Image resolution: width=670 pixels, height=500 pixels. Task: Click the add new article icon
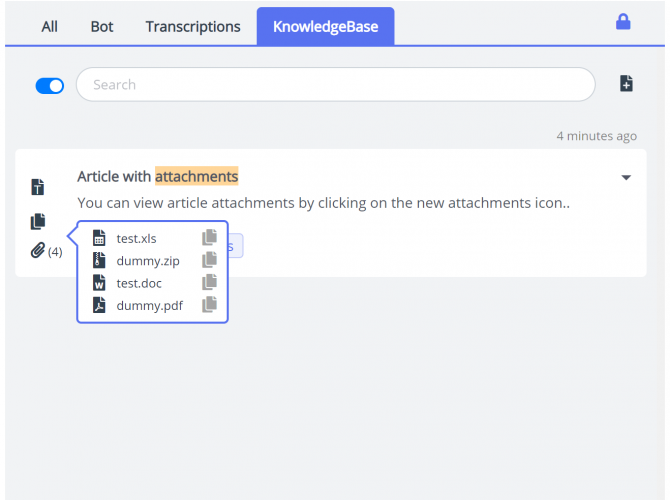[x=626, y=84]
